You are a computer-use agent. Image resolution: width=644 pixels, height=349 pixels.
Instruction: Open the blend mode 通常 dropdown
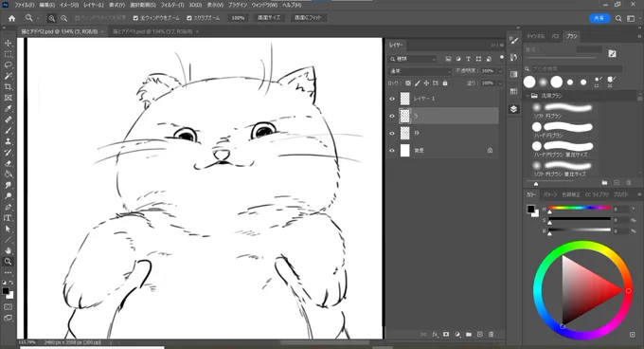[x=420, y=71]
